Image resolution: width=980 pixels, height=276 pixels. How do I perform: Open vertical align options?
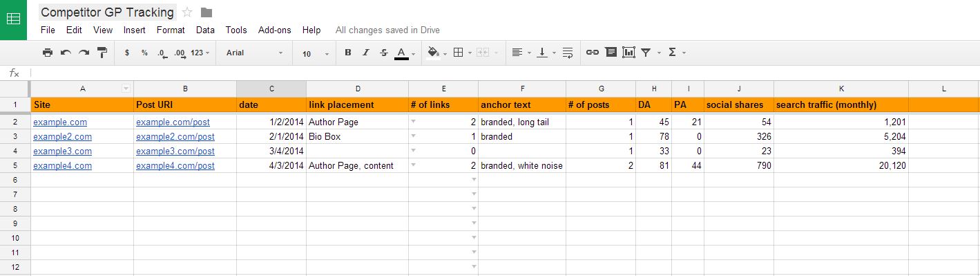[x=546, y=53]
